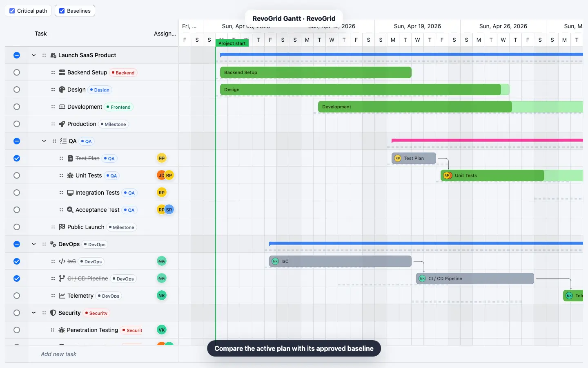Mark Backend Setup as complete
This screenshot has width=588, height=368.
point(17,72)
